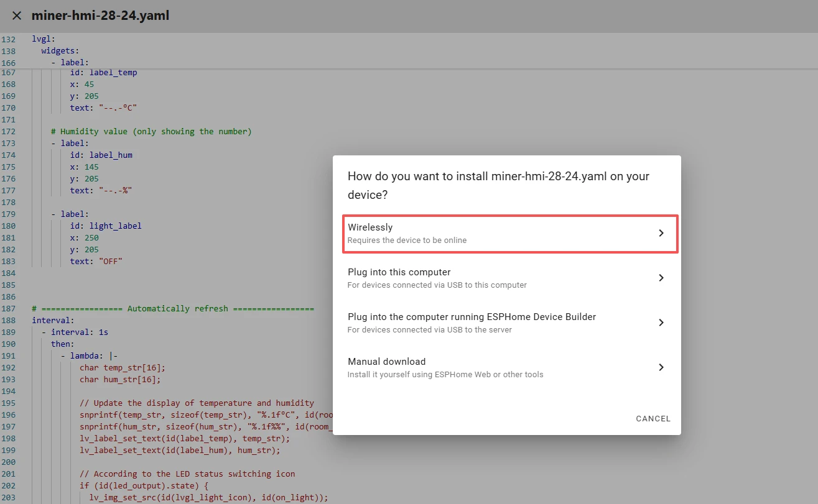Click the arrow beside Manual download

[661, 367]
